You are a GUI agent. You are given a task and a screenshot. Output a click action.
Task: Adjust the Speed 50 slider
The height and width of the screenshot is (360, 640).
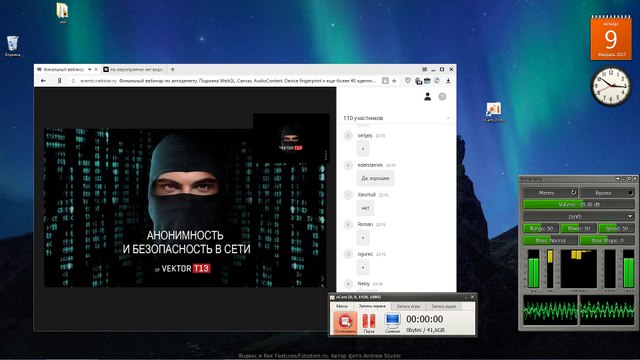[x=616, y=228]
